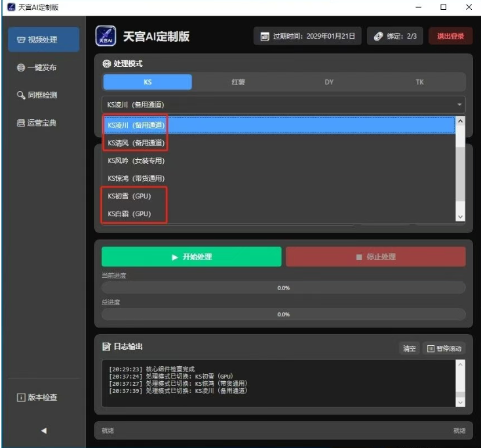481x448 pixels.
Task: Click log line switching to KS凌川
Action: coord(178,390)
